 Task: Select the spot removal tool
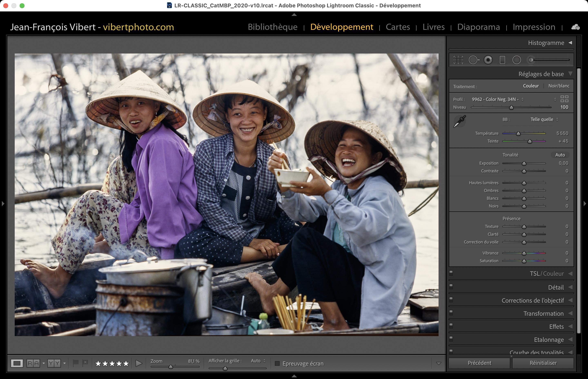474,60
